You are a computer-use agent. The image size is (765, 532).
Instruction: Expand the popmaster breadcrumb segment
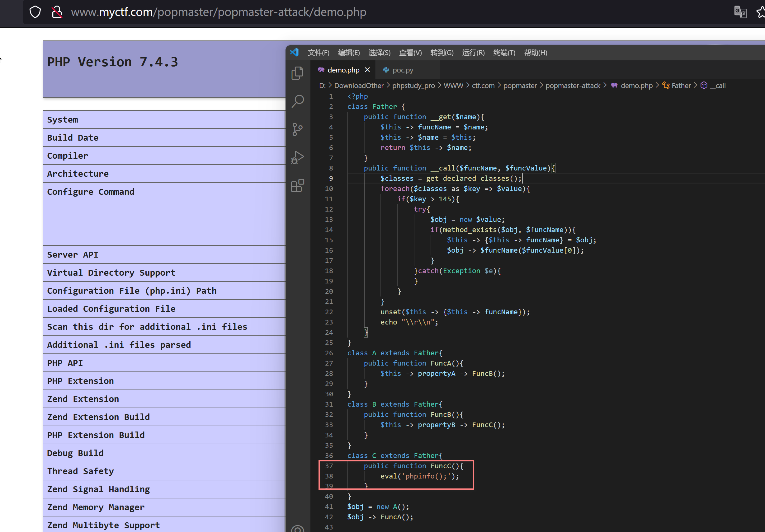coord(520,86)
